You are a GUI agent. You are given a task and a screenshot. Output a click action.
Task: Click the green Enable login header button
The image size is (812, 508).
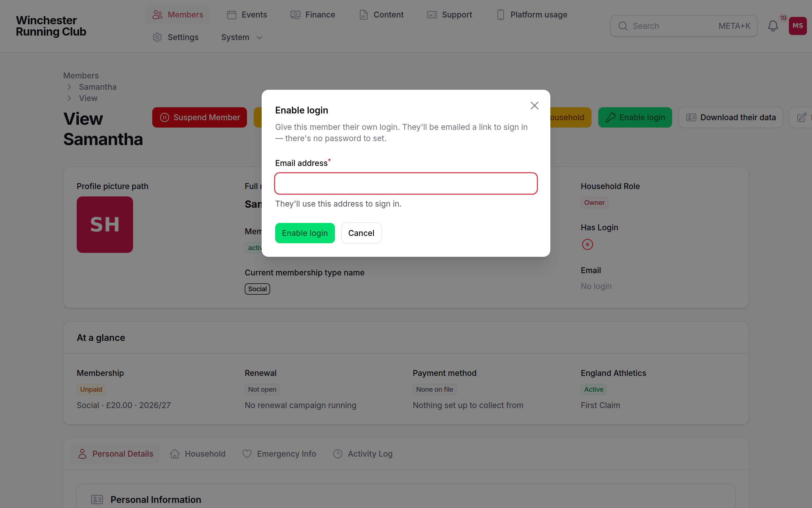click(635, 117)
